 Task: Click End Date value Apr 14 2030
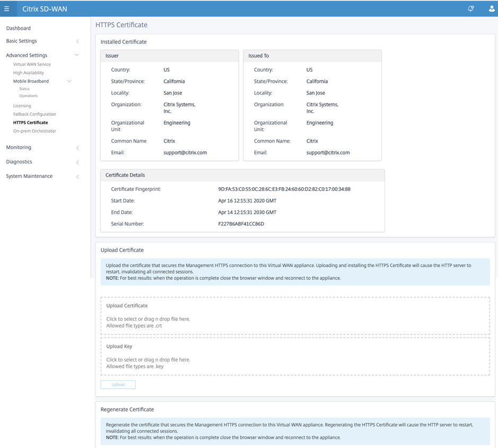(x=247, y=213)
